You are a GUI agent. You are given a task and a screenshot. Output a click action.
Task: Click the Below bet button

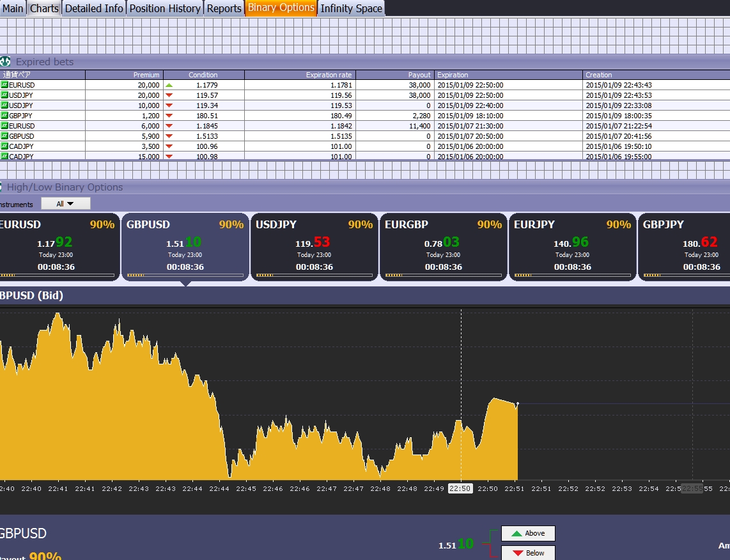tap(528, 552)
